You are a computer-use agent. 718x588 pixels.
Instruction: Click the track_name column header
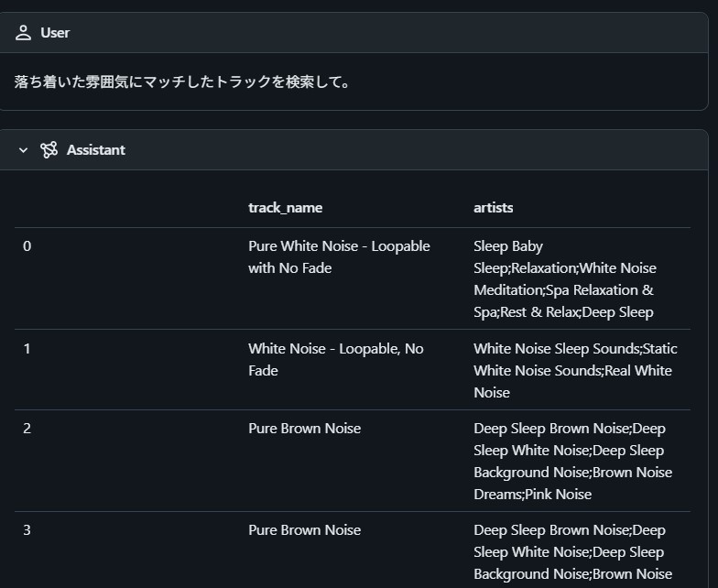click(286, 208)
